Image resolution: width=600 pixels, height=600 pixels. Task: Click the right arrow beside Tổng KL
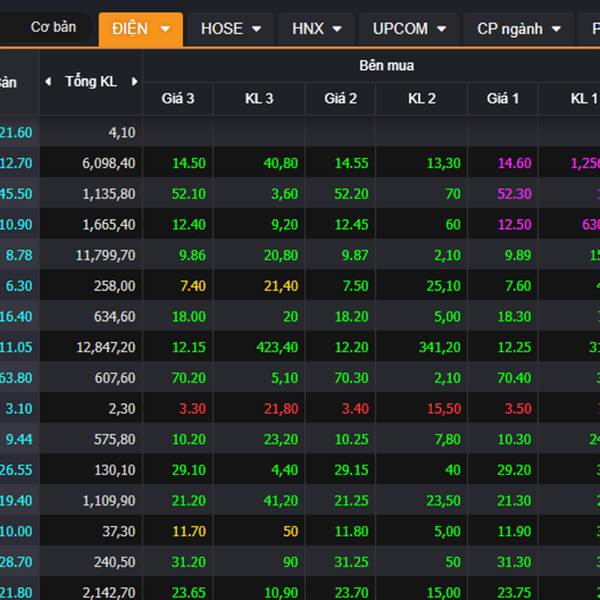[x=134, y=82]
